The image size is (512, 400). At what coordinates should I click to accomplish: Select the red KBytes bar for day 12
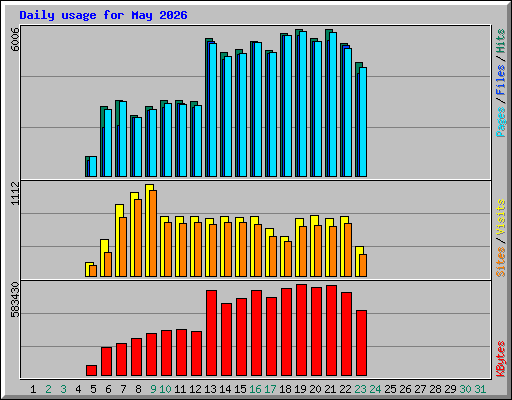pyautogui.click(x=196, y=354)
